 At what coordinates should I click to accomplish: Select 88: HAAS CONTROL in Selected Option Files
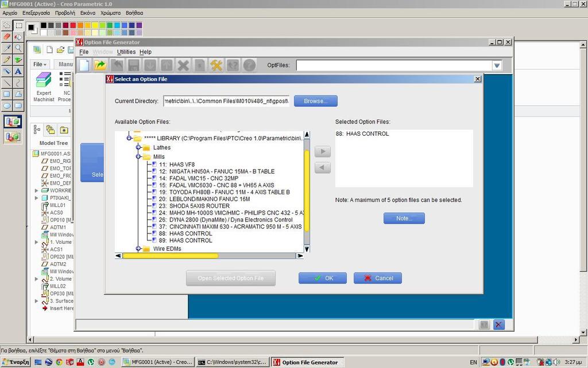pos(362,133)
